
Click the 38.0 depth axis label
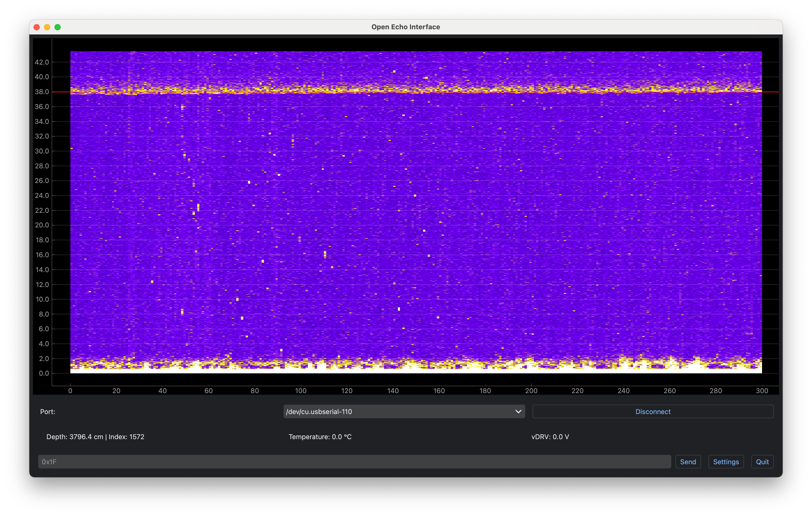coord(42,92)
